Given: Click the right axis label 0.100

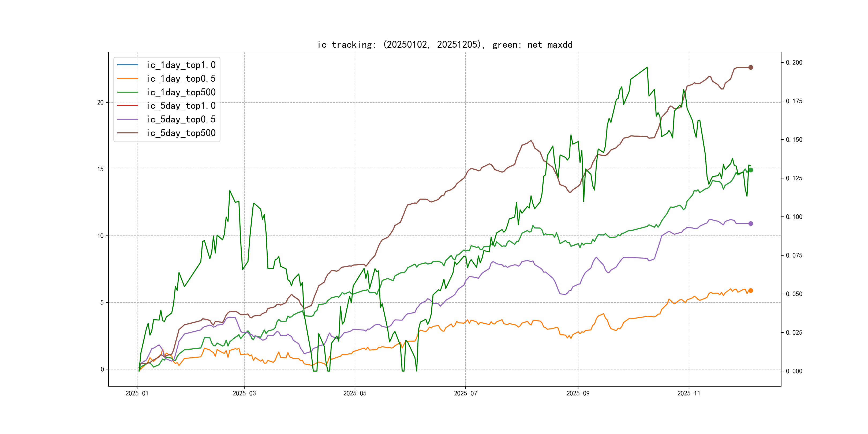Looking at the screenshot, I should pos(794,217).
